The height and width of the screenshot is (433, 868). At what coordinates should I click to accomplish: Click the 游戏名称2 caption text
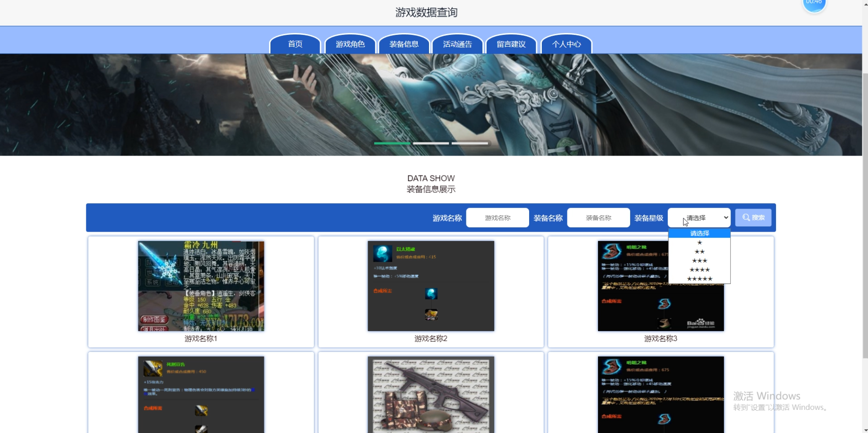[x=431, y=339]
